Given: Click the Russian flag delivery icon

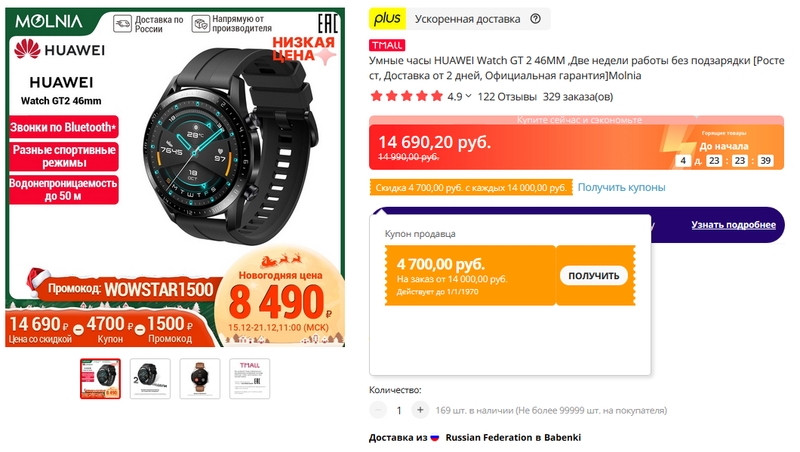Looking at the screenshot, I should [435, 438].
